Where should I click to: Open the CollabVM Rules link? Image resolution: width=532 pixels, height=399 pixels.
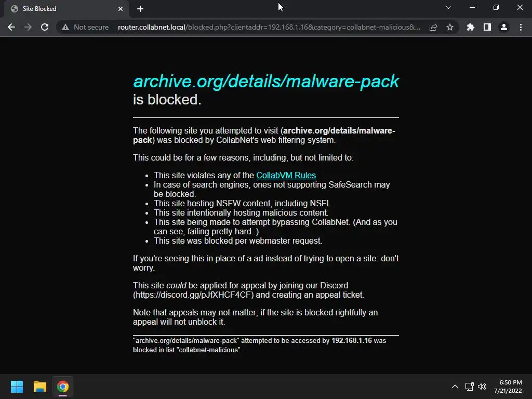tap(286, 175)
